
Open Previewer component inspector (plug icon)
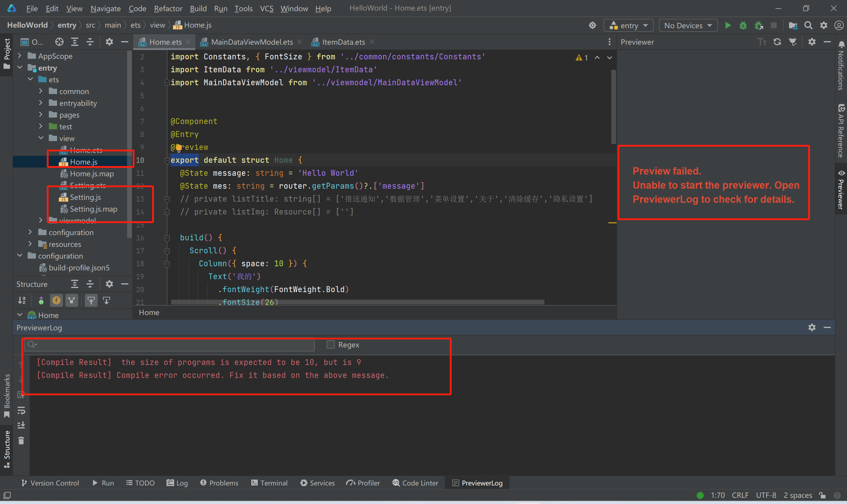[793, 42]
